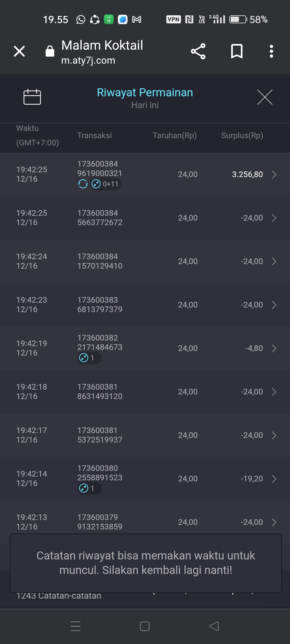Open details chevron for transaction 5663772672
This screenshot has width=290, height=644.
tap(274, 218)
